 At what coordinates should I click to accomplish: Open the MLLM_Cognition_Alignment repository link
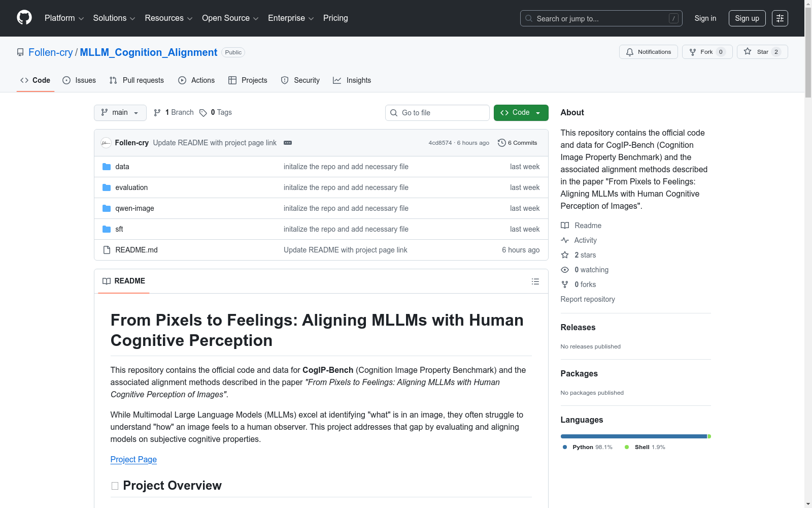click(149, 52)
